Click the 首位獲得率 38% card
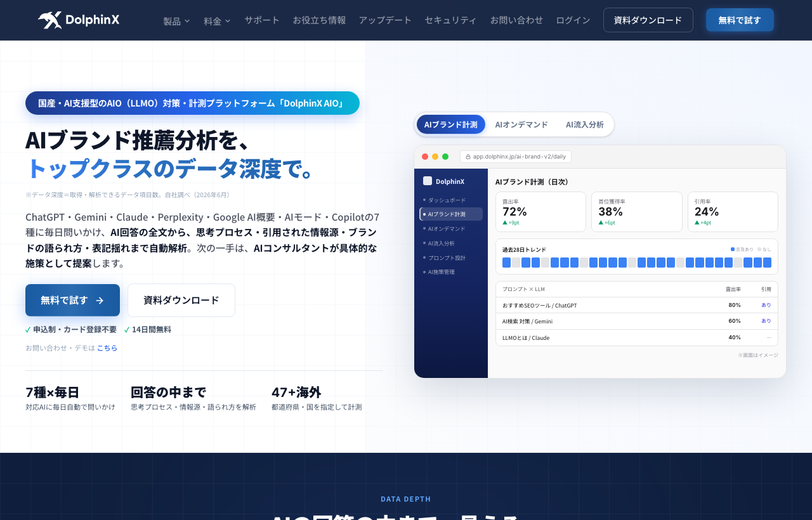 click(x=637, y=212)
